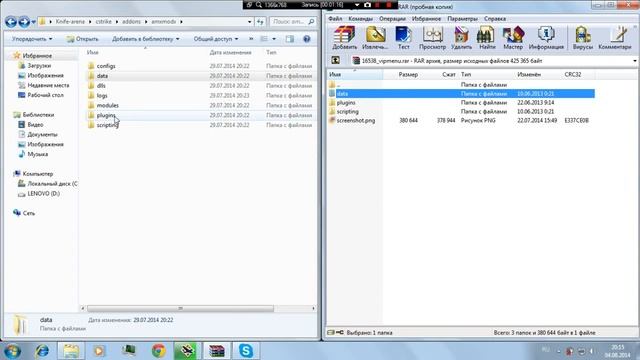
Task: Open WinRAR Операции menu
Action: [392, 19]
